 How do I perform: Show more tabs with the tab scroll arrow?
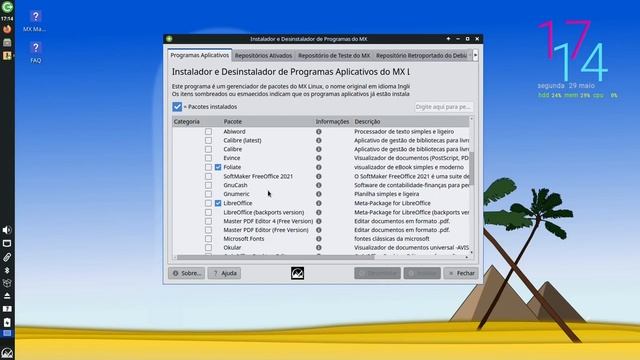476,55
